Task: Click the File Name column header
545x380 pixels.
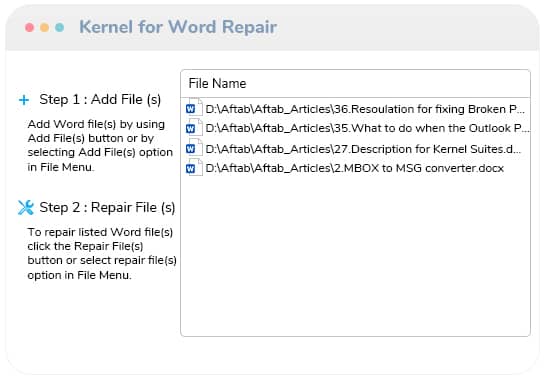Action: click(x=355, y=83)
